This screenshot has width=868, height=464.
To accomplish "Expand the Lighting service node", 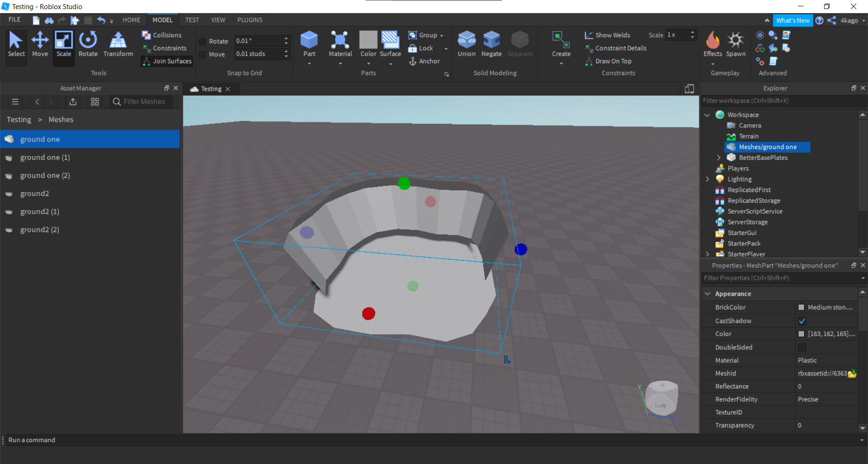I will click(x=707, y=179).
